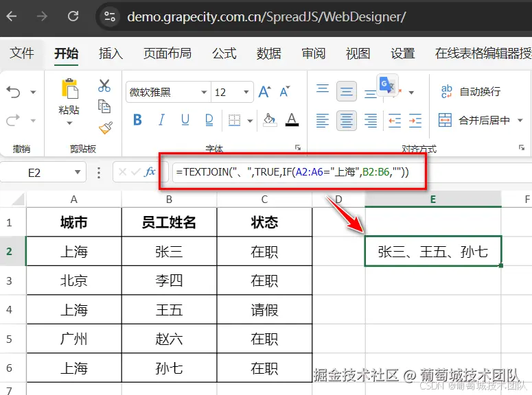This screenshot has height=395, width=532.
Task: Align text right
Action: pyautogui.click(x=371, y=121)
